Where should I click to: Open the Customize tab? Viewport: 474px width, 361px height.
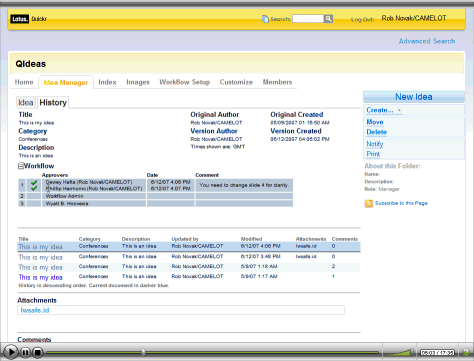coord(236,82)
